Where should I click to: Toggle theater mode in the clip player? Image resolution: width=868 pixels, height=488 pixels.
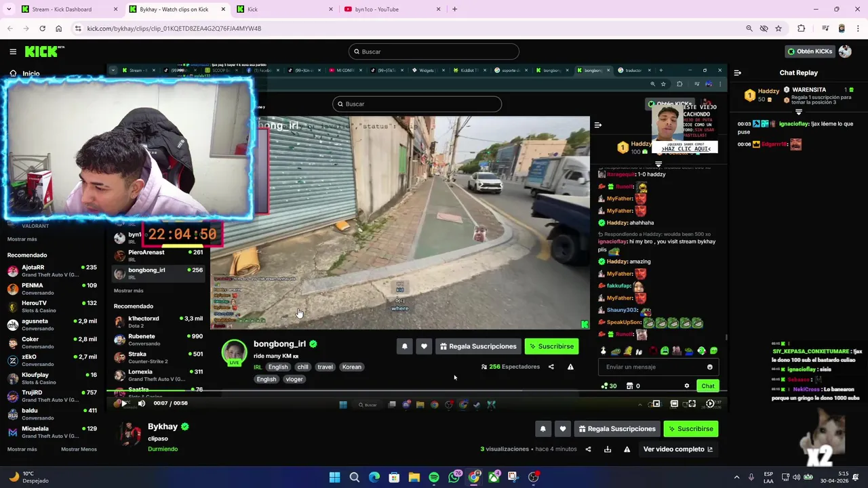(x=674, y=404)
